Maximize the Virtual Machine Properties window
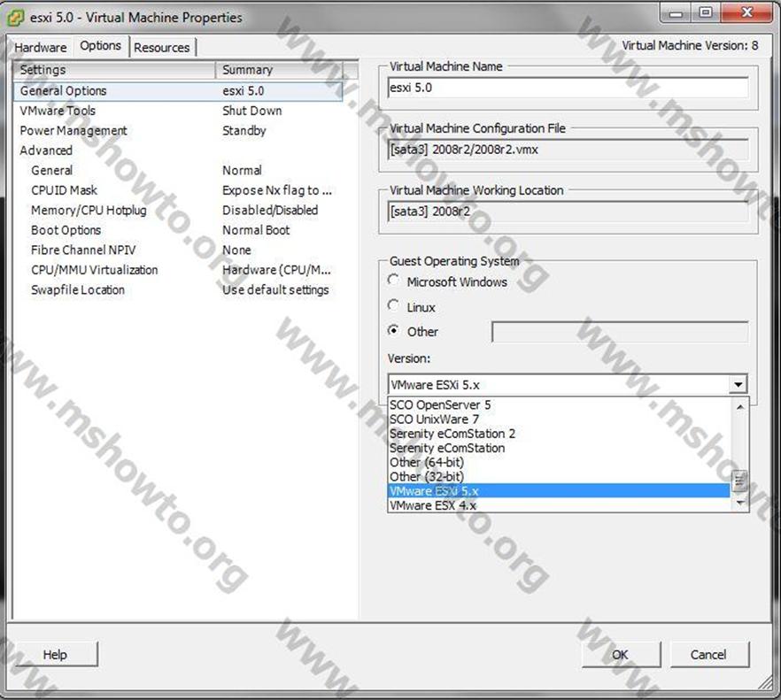 point(705,12)
